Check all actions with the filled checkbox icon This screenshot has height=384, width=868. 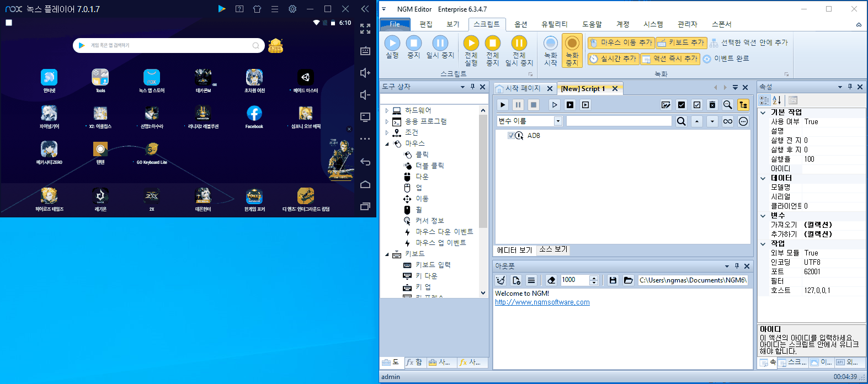[x=681, y=105]
